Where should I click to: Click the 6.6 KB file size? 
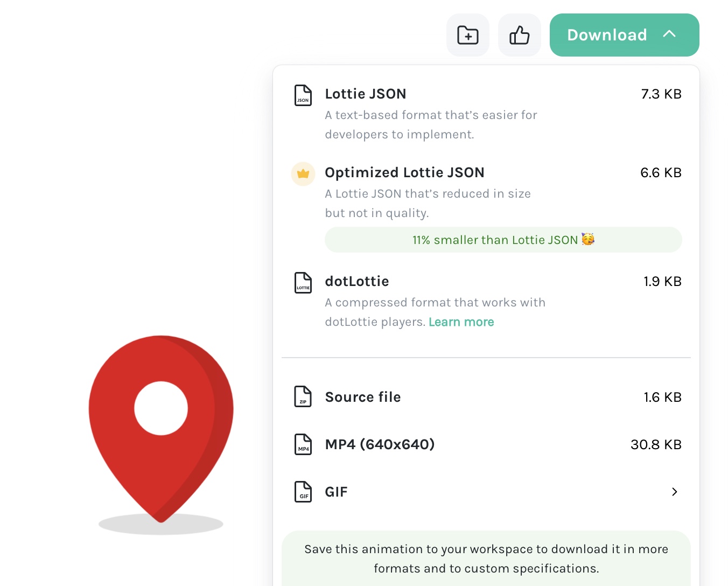tap(661, 172)
